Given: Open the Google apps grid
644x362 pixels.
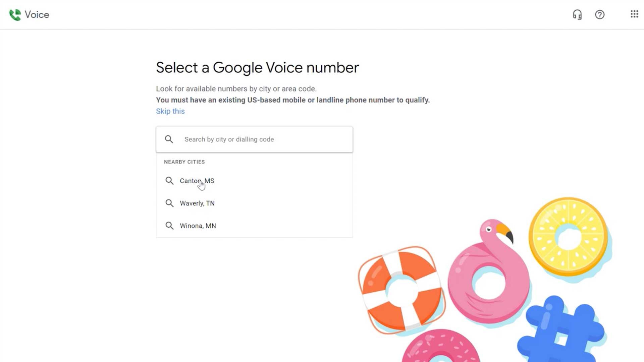Looking at the screenshot, I should point(634,14).
